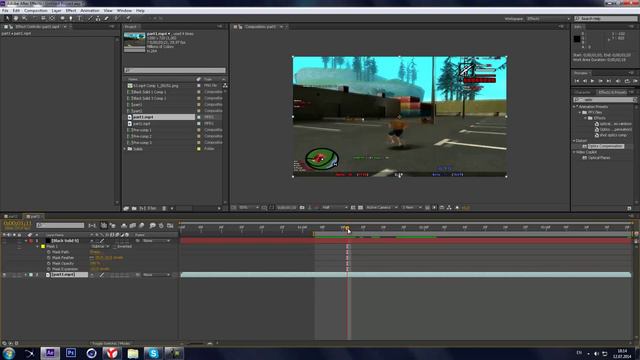Open Parent dropdown for Black Solid layer
Viewport: 640px width, 360px height.
click(156, 241)
